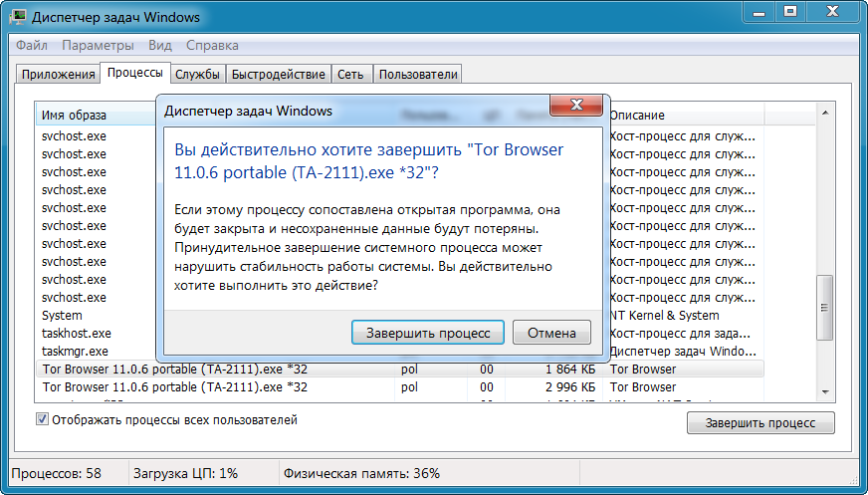Open the Справка menu

[x=212, y=46]
